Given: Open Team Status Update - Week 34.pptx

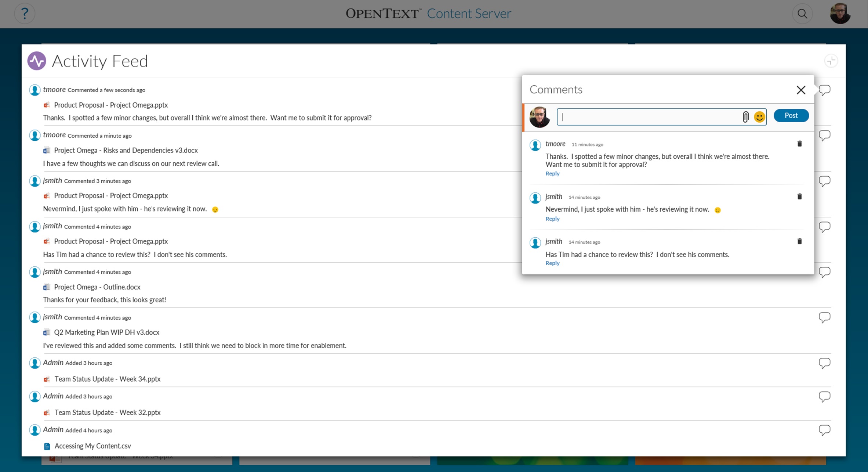Looking at the screenshot, I should (x=108, y=379).
